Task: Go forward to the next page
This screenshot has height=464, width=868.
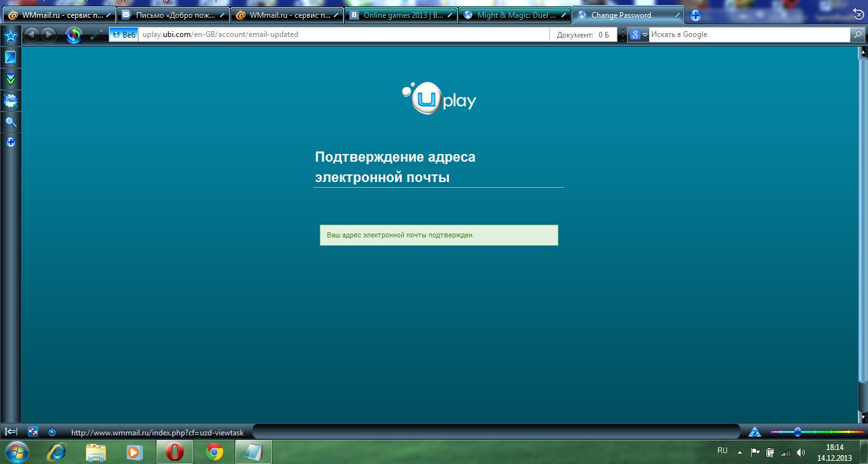Action: coord(49,34)
